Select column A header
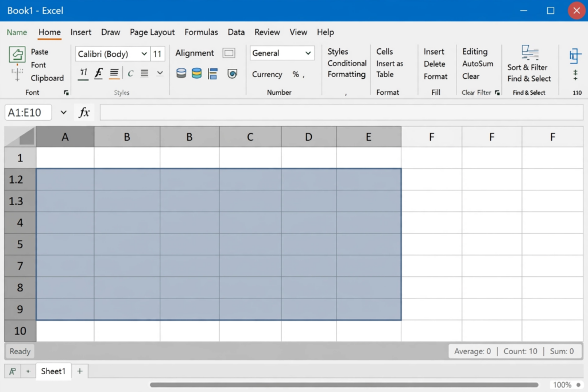Image resolution: width=588 pixels, height=392 pixels. point(65,137)
